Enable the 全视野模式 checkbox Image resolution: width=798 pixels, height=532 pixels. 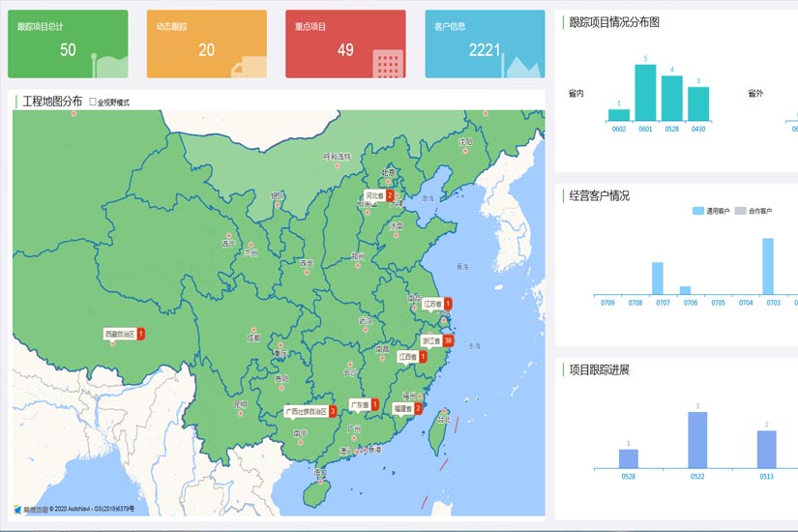(x=93, y=102)
